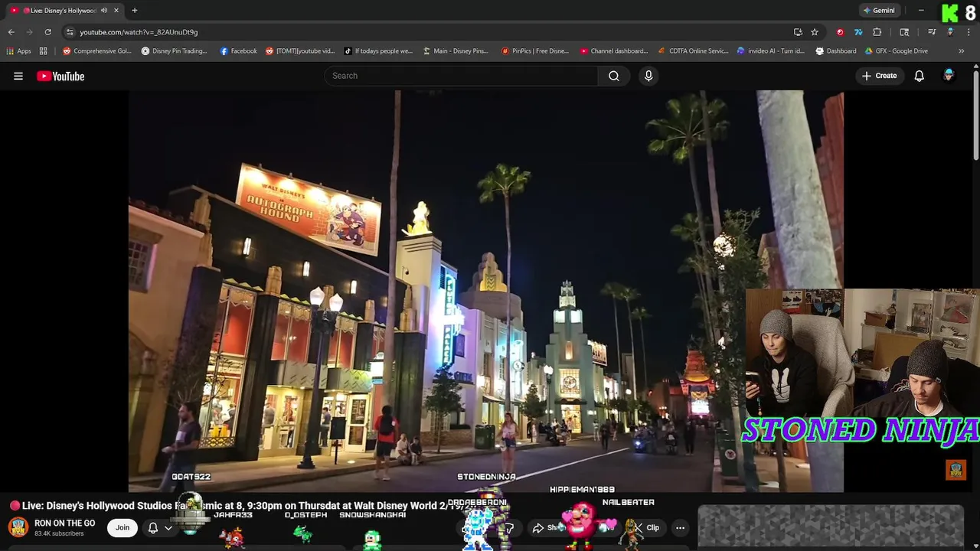
Task: Join the RON ON THE GO channel
Action: [x=122, y=527]
